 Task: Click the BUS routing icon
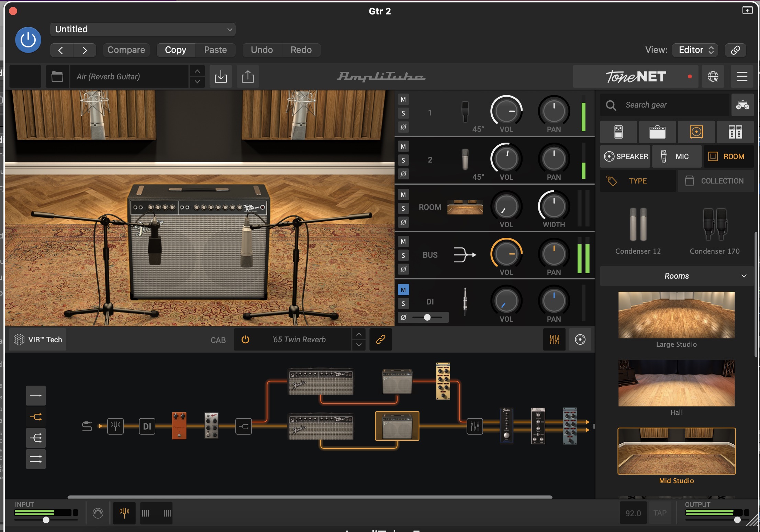pos(465,255)
